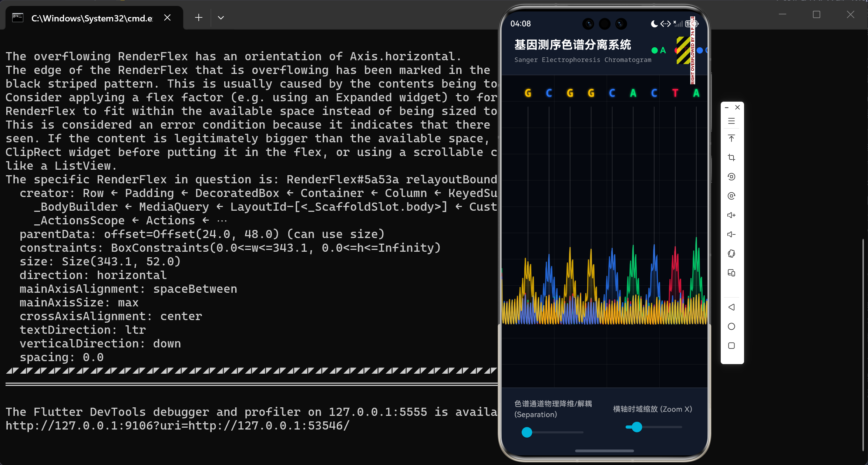Tap the Android recents square button
Viewport: 868px width, 465px height.
click(731, 346)
